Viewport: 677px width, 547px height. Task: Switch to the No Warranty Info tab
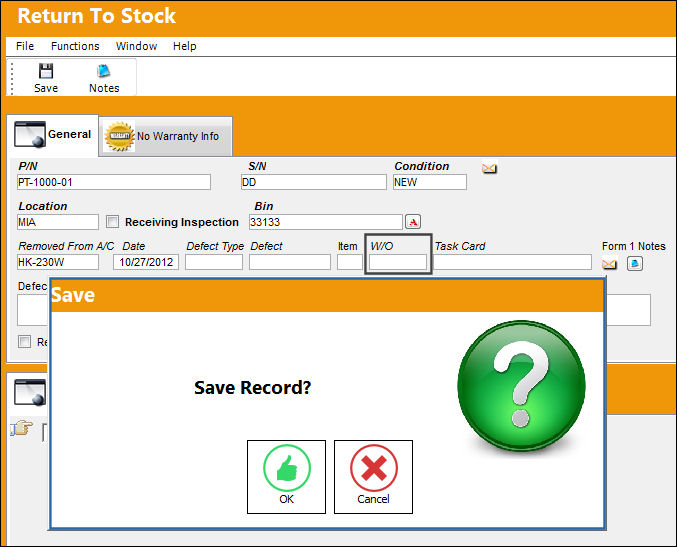pyautogui.click(x=166, y=136)
